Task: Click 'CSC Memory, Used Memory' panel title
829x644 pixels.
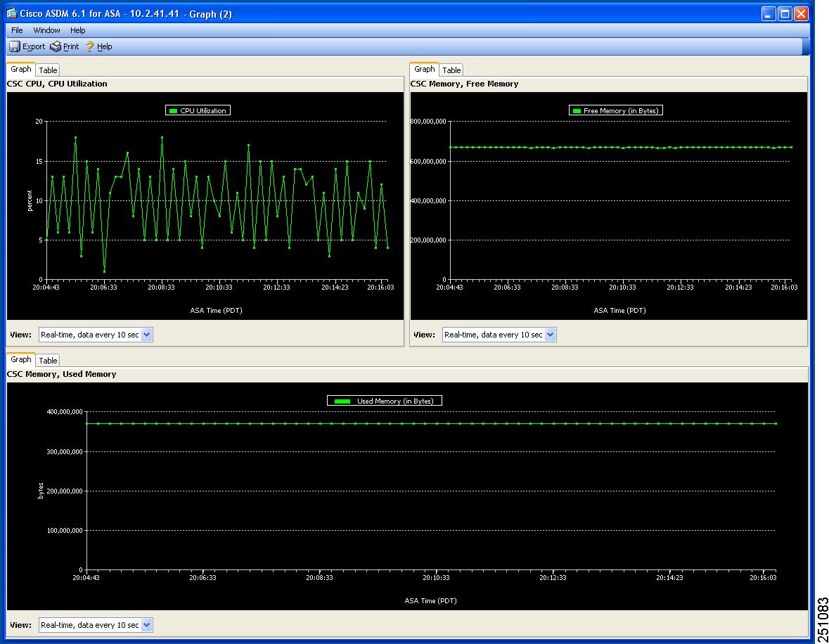Action: tap(61, 374)
